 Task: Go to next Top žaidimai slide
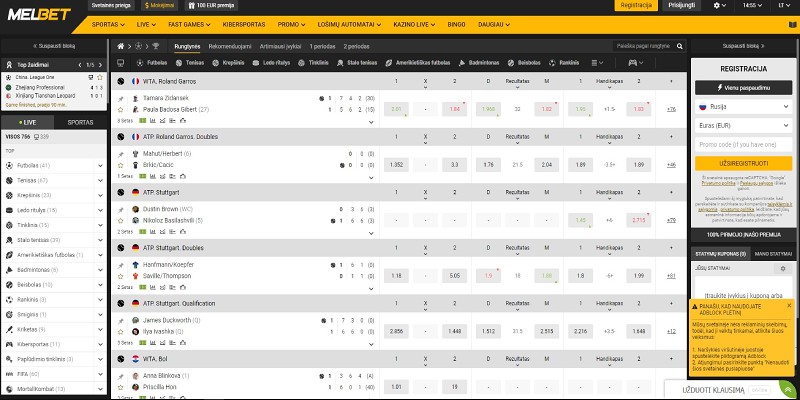99,64
